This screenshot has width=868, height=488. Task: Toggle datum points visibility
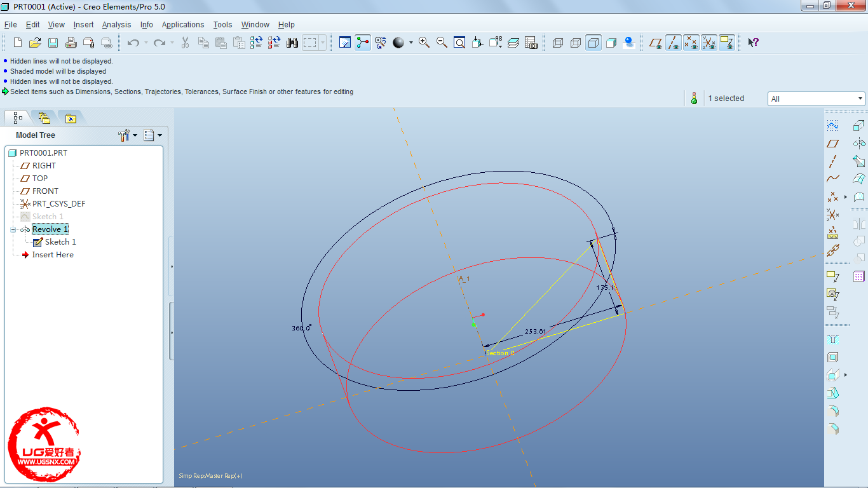pyautogui.click(x=691, y=43)
